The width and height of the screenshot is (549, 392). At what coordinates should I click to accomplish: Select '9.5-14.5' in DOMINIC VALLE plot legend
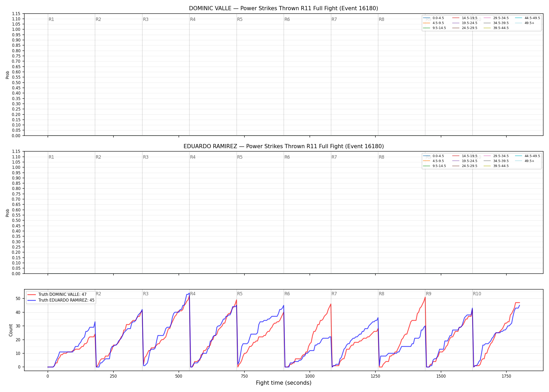439,28
